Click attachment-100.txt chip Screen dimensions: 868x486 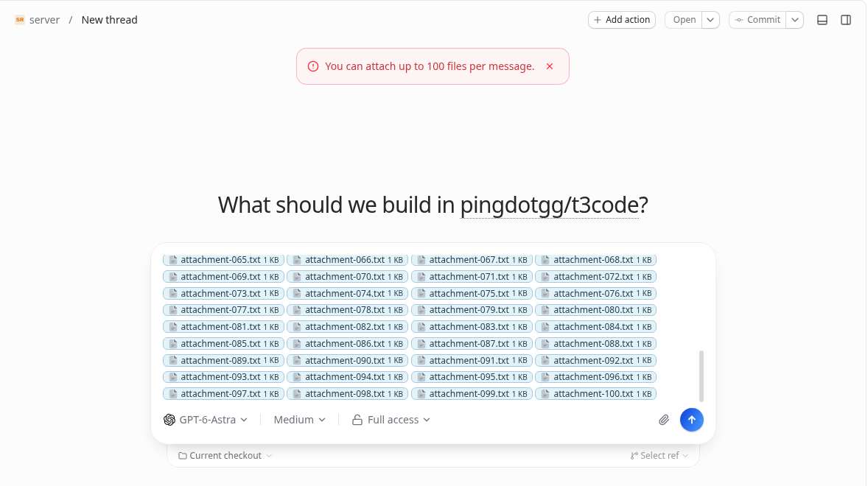point(595,394)
